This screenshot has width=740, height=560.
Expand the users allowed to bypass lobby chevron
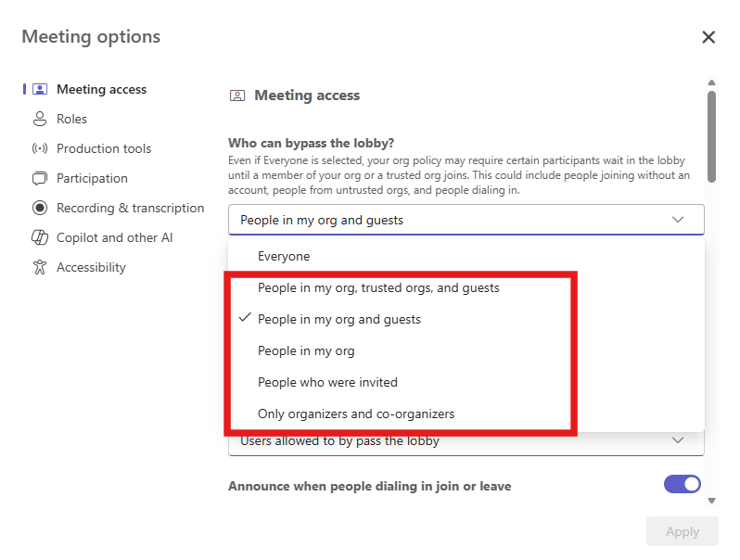click(678, 440)
